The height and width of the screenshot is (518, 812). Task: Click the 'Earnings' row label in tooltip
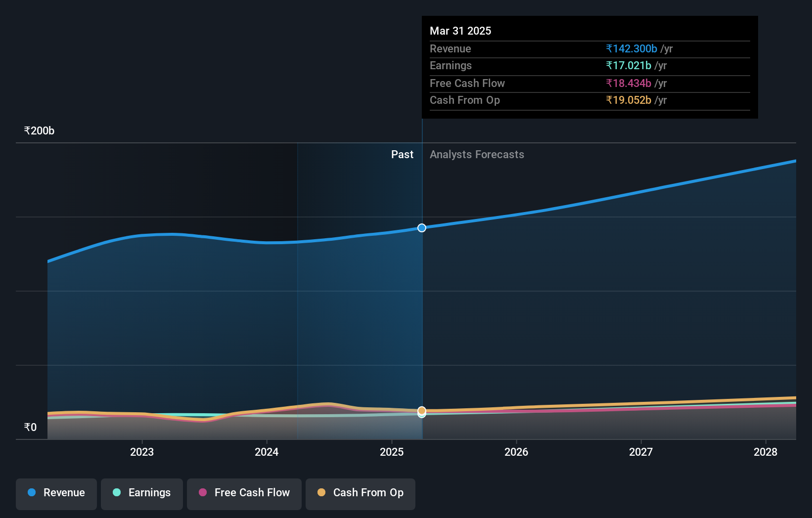click(451, 65)
